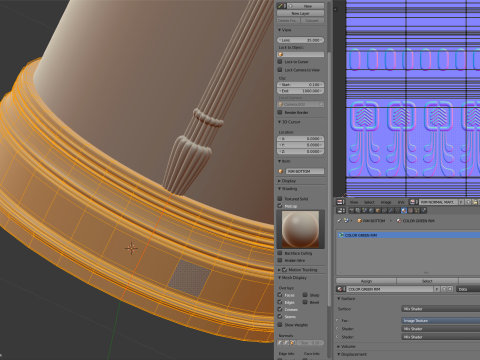Click the Assign material button
Image resolution: width=480 pixels, height=360 pixels.
(366, 281)
